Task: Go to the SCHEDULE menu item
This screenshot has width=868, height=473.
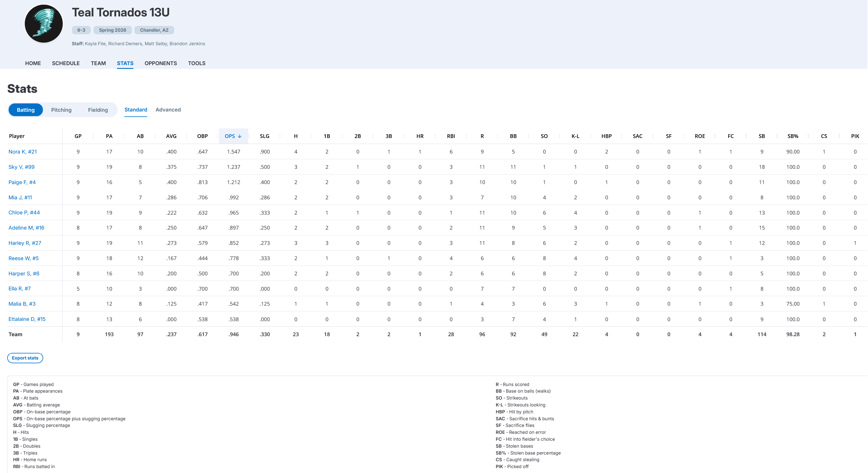Action: click(x=66, y=63)
